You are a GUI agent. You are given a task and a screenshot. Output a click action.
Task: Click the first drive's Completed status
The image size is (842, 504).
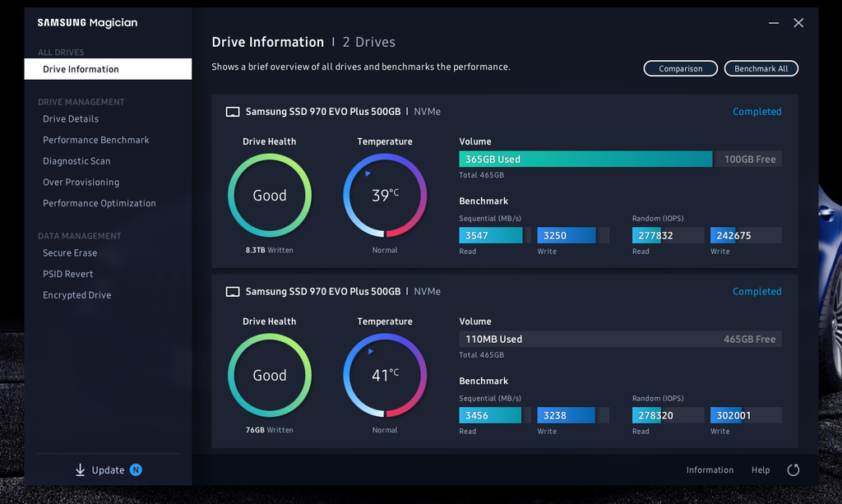pos(756,112)
